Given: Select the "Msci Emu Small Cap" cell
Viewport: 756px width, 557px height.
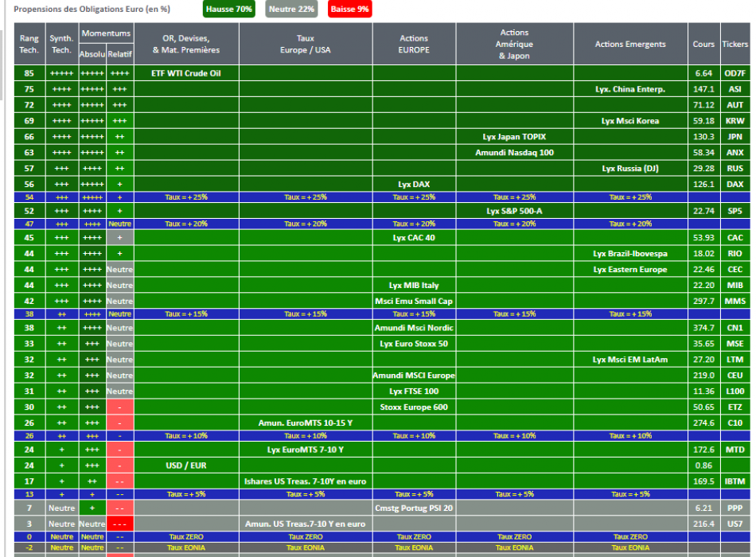Looking at the screenshot, I should [414, 302].
